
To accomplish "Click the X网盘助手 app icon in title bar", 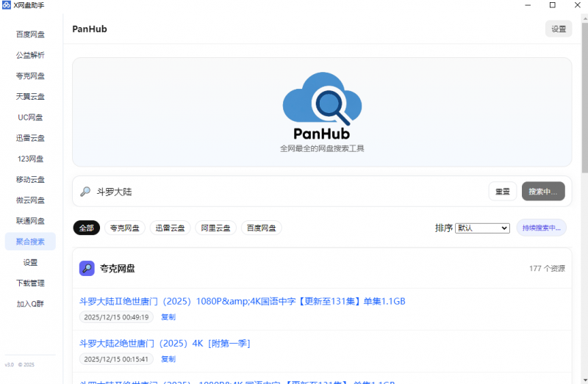I will pyautogui.click(x=7, y=5).
